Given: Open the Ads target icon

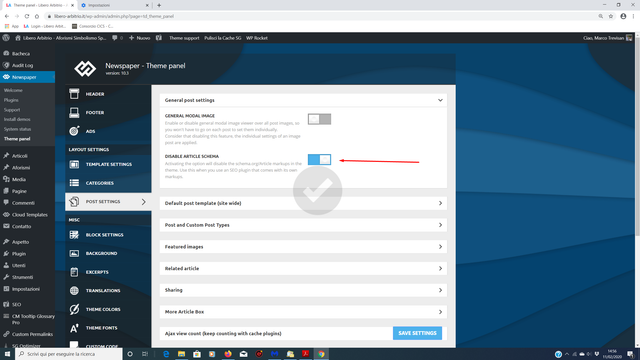Looking at the screenshot, I should 74,131.
